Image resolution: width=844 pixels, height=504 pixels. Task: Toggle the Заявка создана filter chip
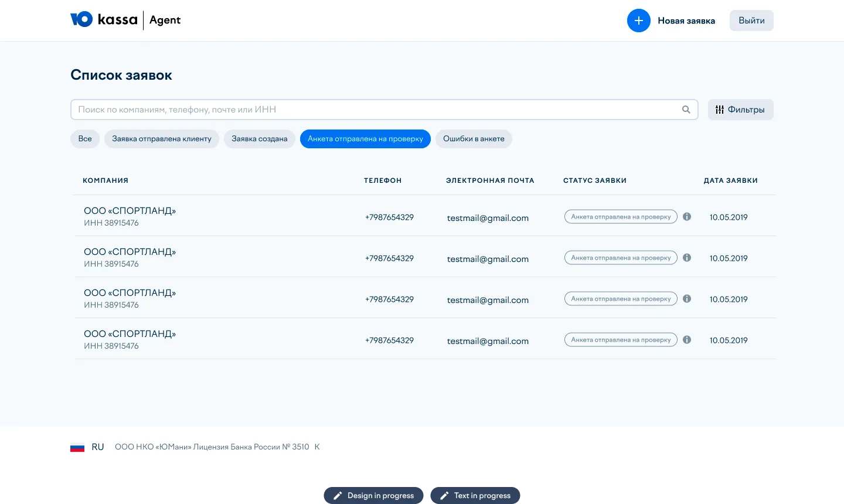pos(259,139)
